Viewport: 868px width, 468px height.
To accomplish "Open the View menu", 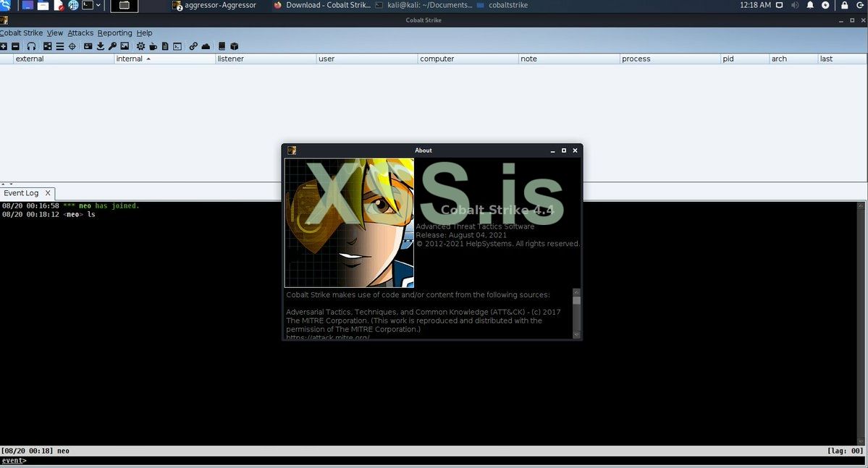I will (x=55, y=33).
